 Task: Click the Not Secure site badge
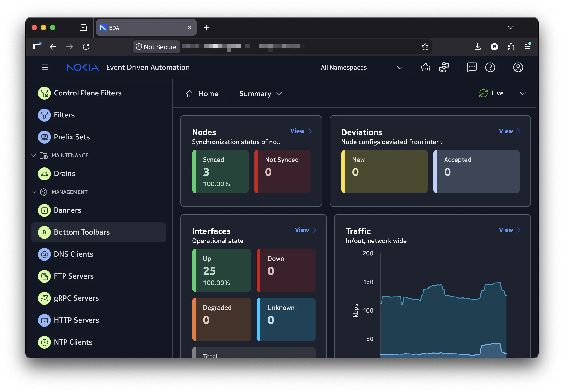pos(156,47)
